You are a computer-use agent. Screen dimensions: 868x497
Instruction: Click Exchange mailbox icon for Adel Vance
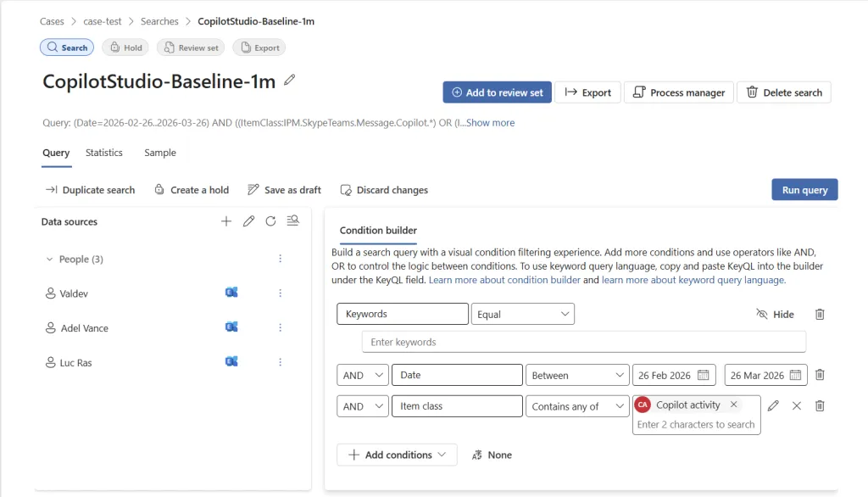coord(231,327)
